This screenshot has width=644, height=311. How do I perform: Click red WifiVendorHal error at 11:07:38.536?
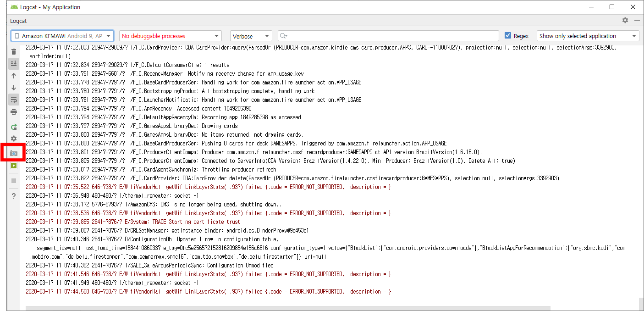pos(208,213)
